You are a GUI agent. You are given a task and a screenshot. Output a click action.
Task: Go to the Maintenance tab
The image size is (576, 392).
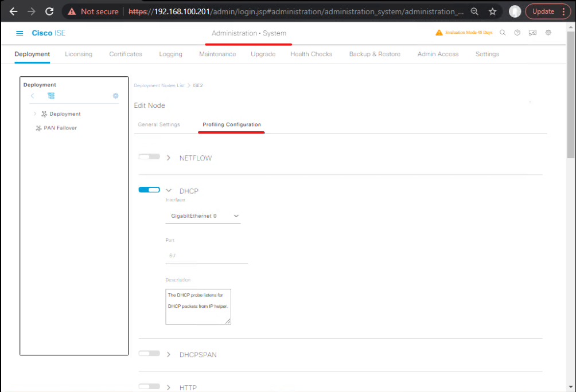[217, 54]
